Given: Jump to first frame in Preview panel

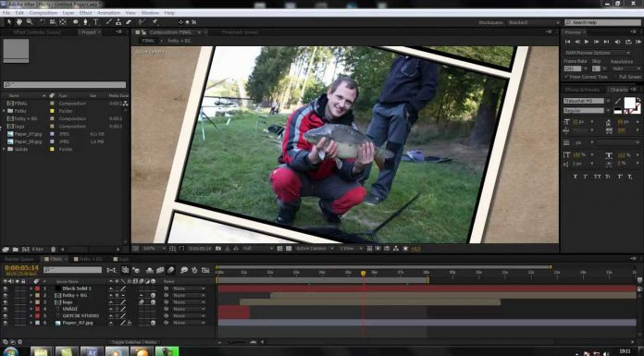Looking at the screenshot, I should [567, 42].
